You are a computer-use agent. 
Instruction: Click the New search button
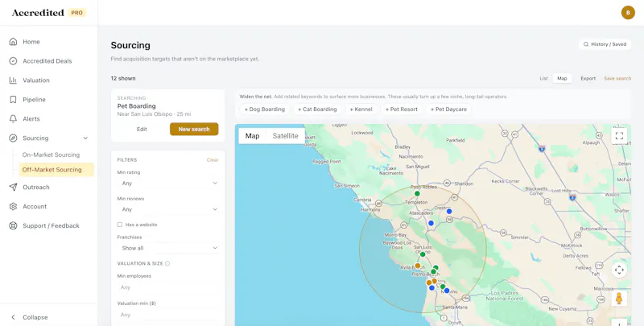coord(194,129)
